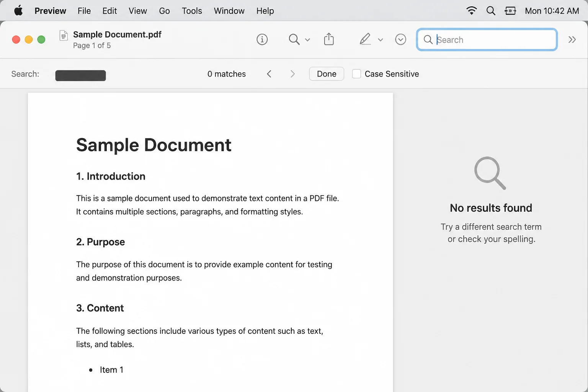Viewport: 588px width, 392px height.
Task: Enable the Case Sensitive checkbox
Action: point(356,74)
